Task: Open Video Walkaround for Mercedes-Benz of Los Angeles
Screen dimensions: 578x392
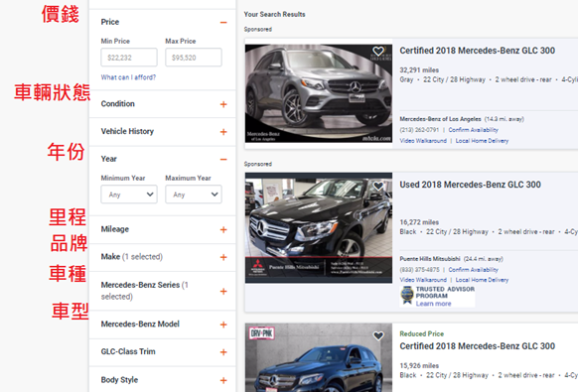Action: [423, 141]
